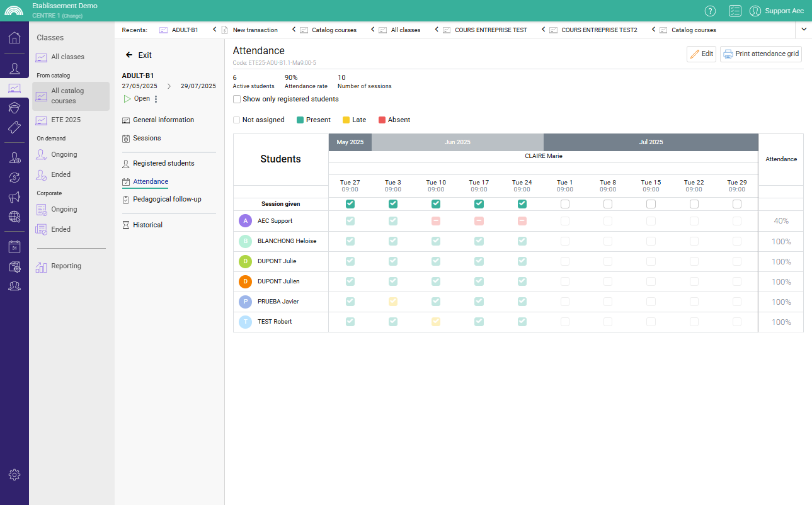Enable Show only registered students checkbox
This screenshot has width=812, height=505.
[x=237, y=99]
